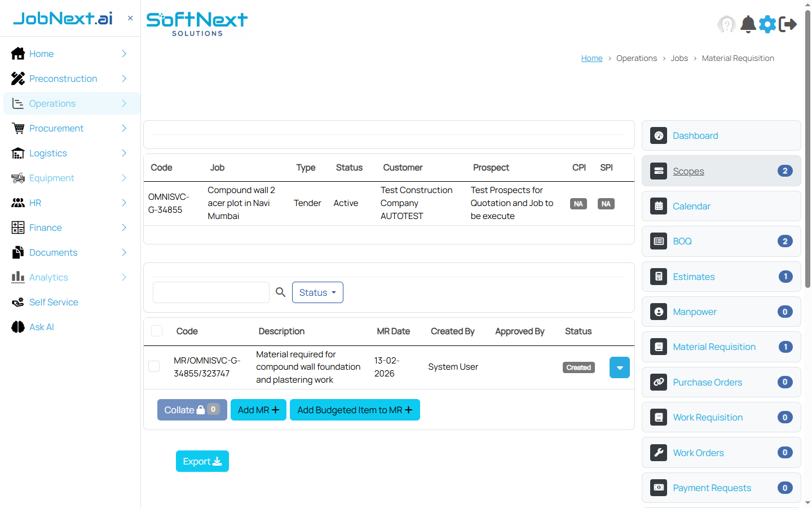Image resolution: width=812 pixels, height=508 pixels.
Task: Expand the blue arrow on the MR row
Action: point(619,367)
